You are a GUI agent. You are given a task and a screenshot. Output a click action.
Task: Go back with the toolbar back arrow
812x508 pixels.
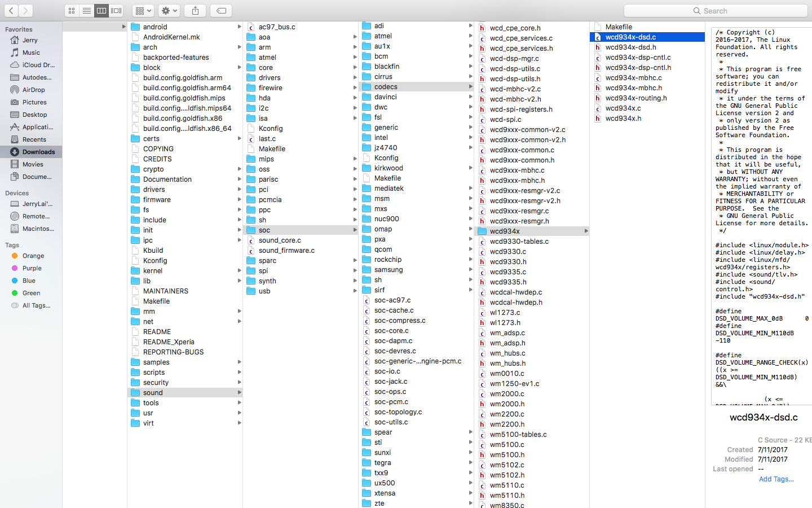coord(11,11)
